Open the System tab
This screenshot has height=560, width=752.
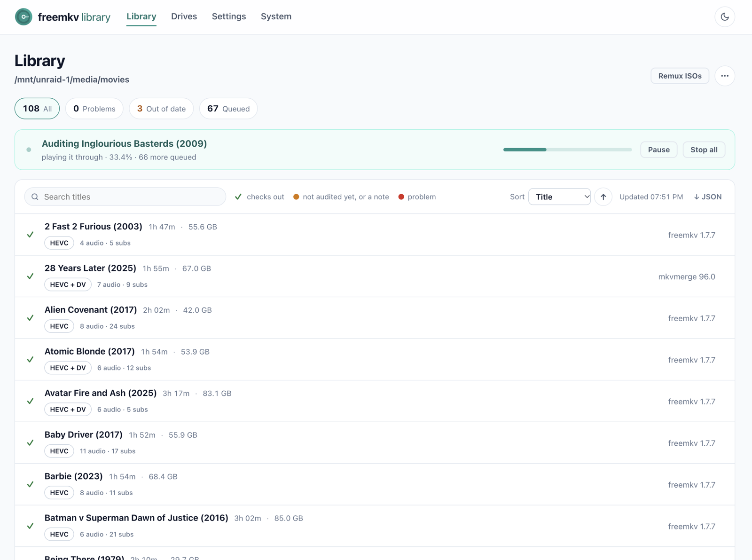coord(276,16)
